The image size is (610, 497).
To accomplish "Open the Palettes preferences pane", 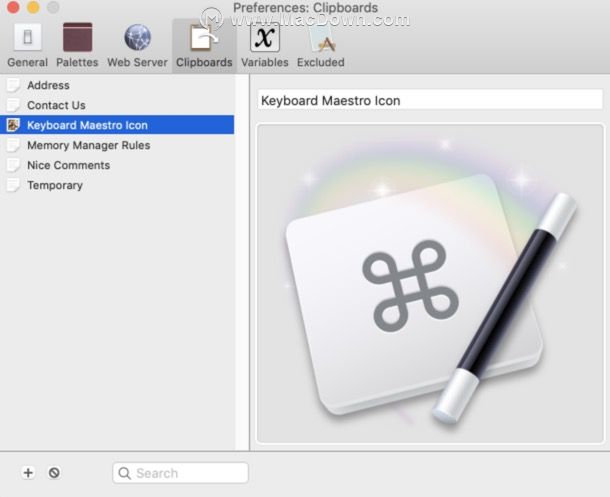I will 77,46.
